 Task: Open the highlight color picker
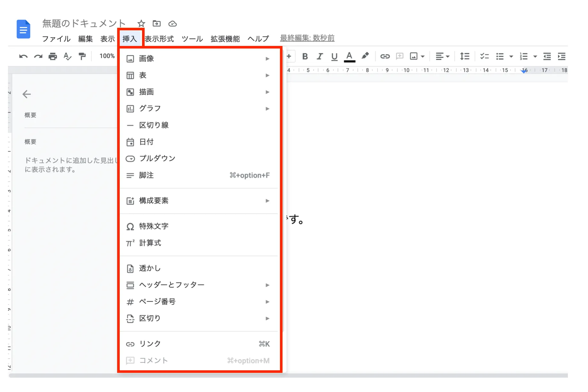point(365,56)
